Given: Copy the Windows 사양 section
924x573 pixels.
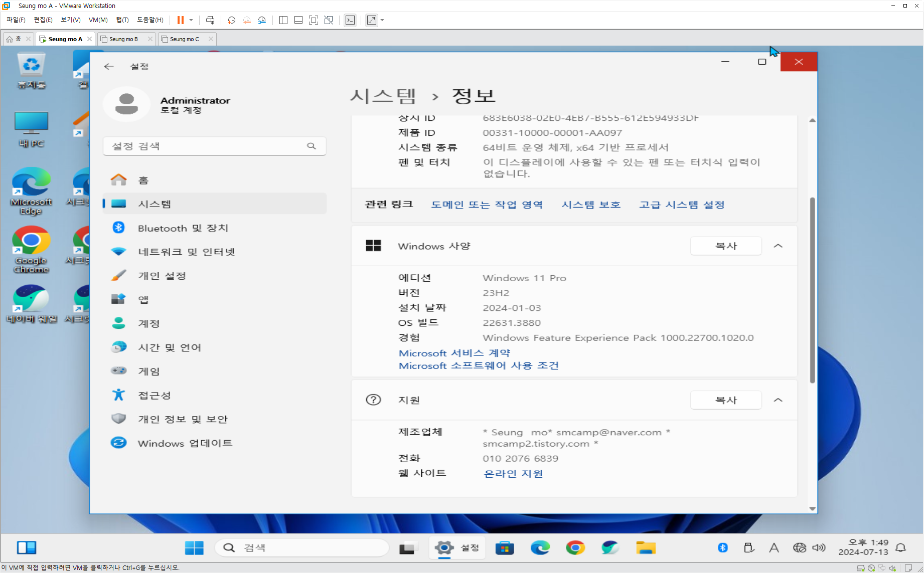Looking at the screenshot, I should point(726,246).
